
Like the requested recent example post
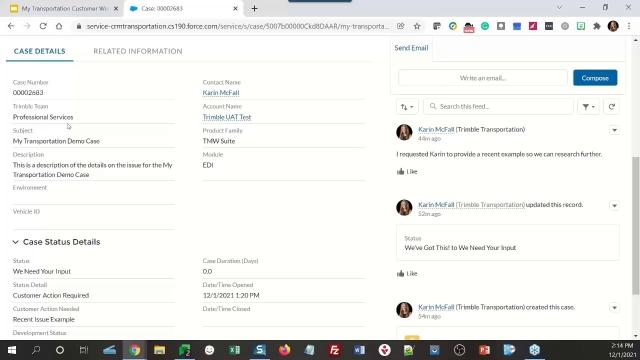(407, 171)
